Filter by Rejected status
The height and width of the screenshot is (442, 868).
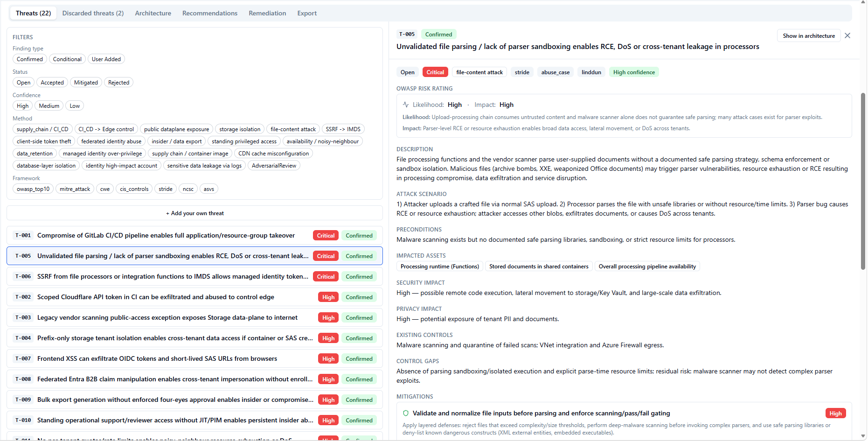pyautogui.click(x=119, y=83)
